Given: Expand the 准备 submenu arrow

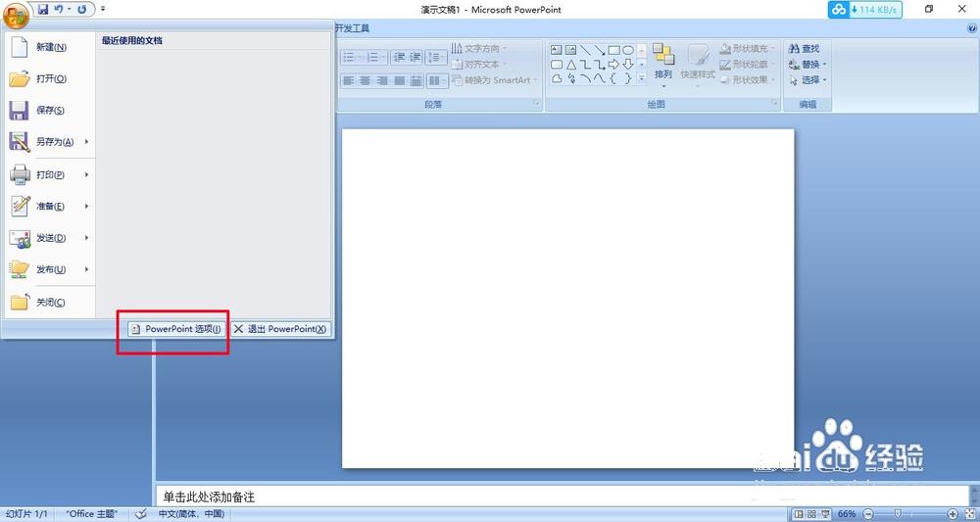Looking at the screenshot, I should (x=87, y=206).
